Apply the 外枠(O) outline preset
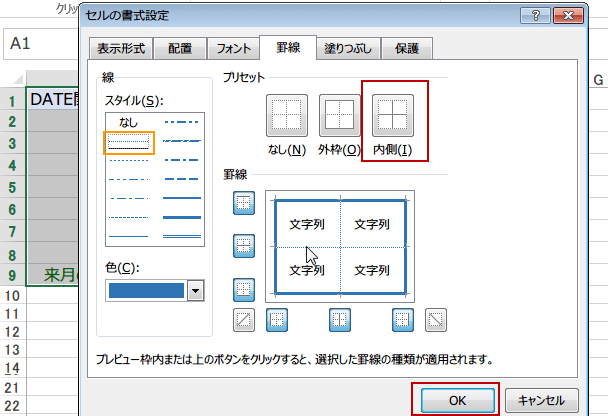Viewport: 608px width, 416px height. pos(340,116)
